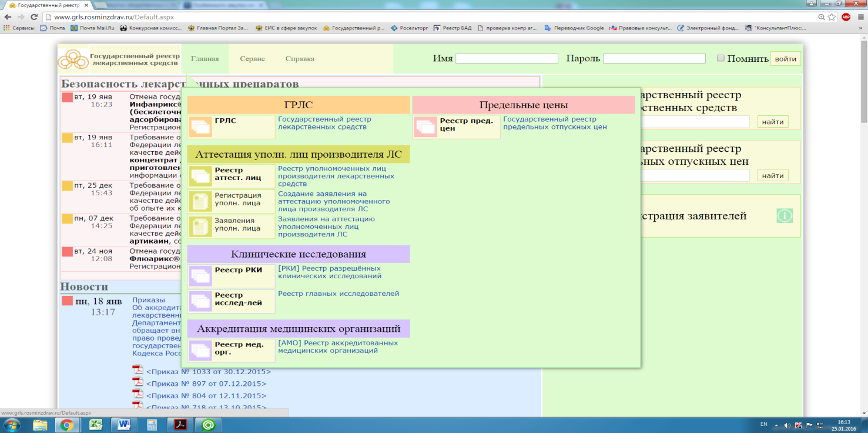The image size is (868, 433).
Task: Click the ГРЛС registry icon
Action: click(200, 127)
